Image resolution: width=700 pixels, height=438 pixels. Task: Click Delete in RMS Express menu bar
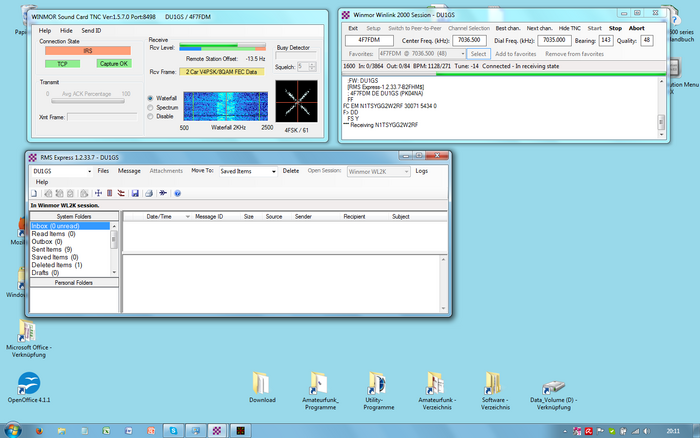coord(291,171)
